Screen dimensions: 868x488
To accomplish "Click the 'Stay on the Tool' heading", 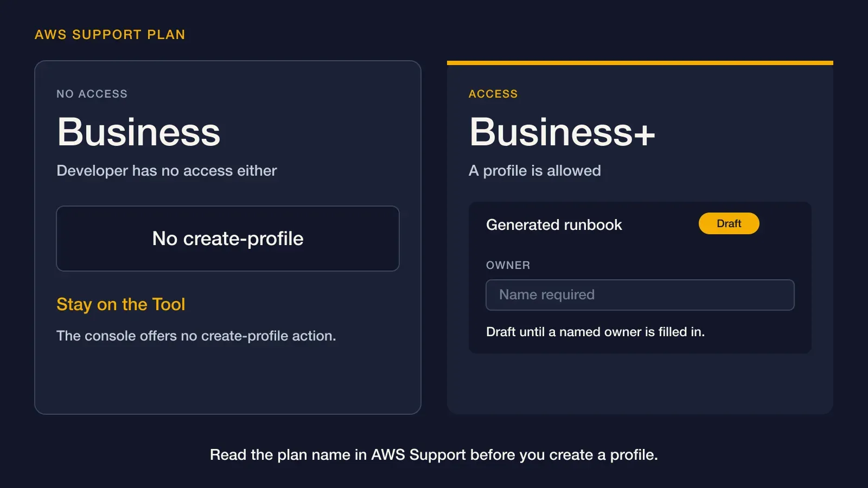I will point(121,304).
